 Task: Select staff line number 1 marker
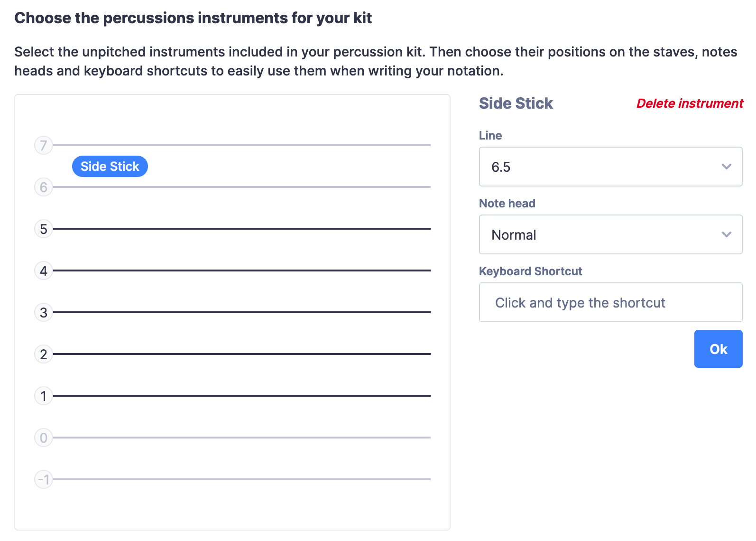[x=44, y=396]
